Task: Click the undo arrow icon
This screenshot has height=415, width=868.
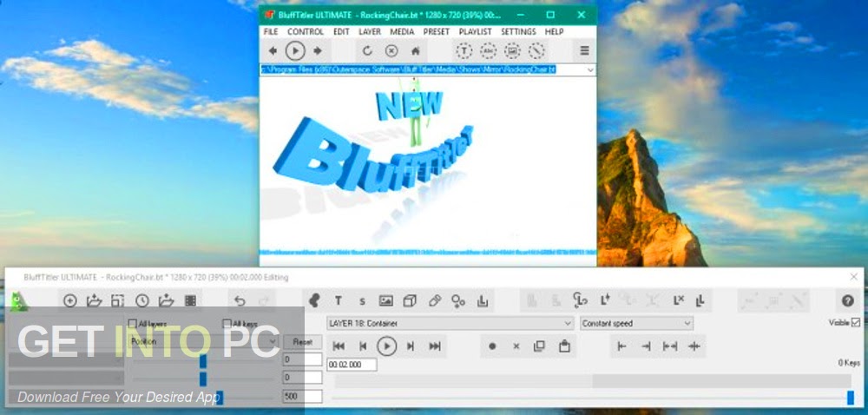Action: [x=240, y=300]
